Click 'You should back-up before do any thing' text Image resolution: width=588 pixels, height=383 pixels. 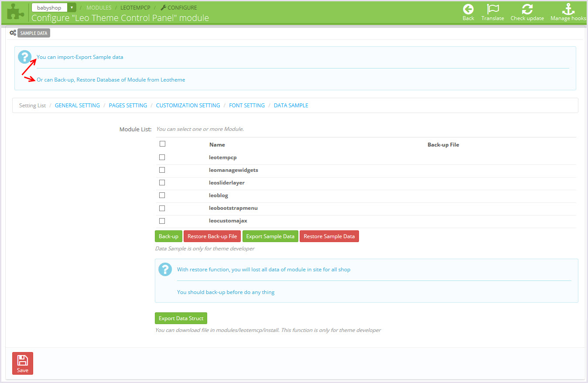(226, 292)
